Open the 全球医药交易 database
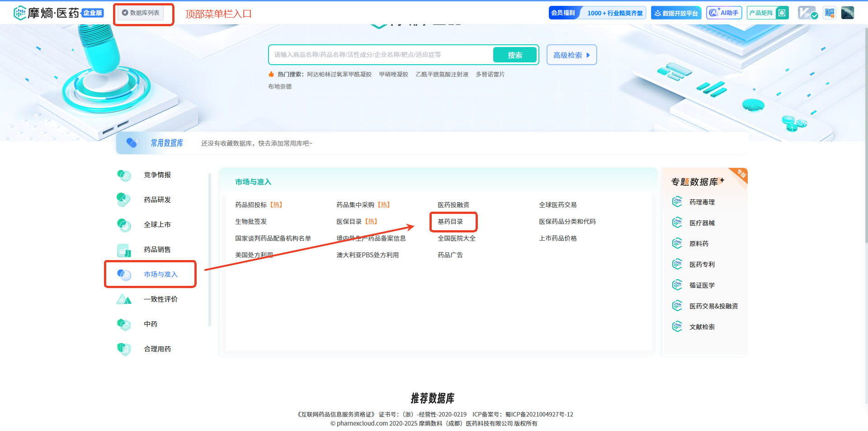868x431 pixels. pyautogui.click(x=558, y=205)
